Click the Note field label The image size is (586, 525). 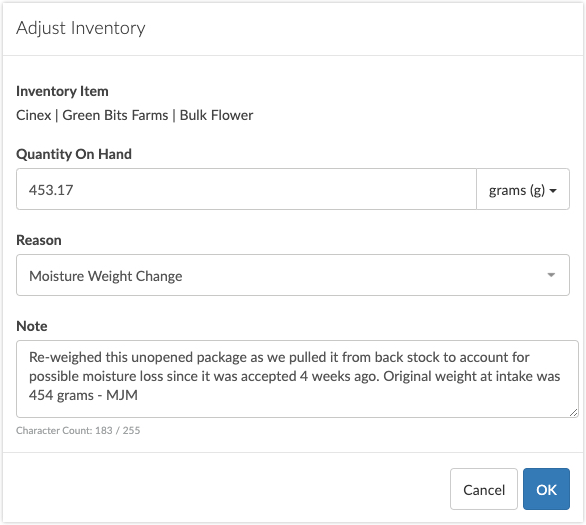click(x=32, y=326)
